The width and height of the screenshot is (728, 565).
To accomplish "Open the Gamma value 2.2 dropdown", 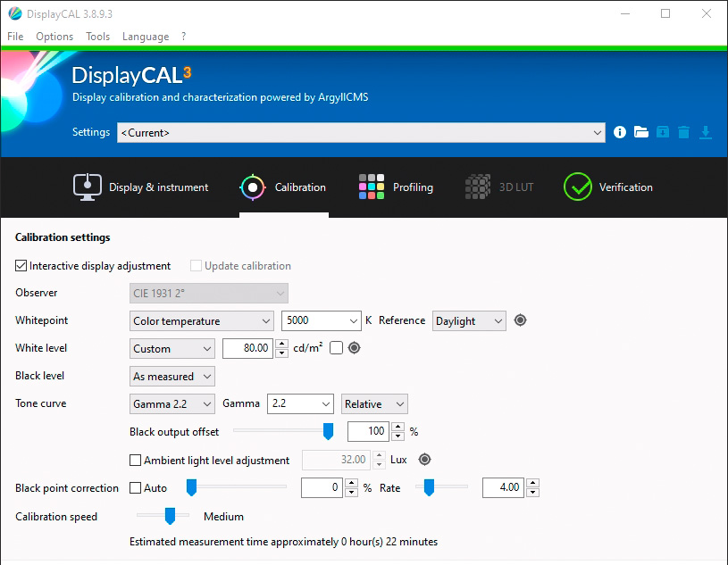I will [x=300, y=404].
